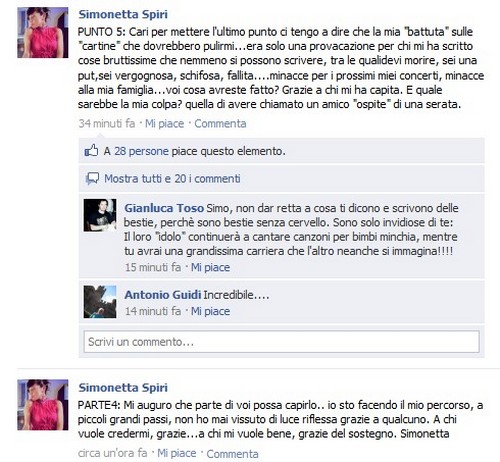This screenshot has width=500, height=462.
Task: Like the PARTE4 post with Mi piace
Action: pyautogui.click(x=177, y=453)
